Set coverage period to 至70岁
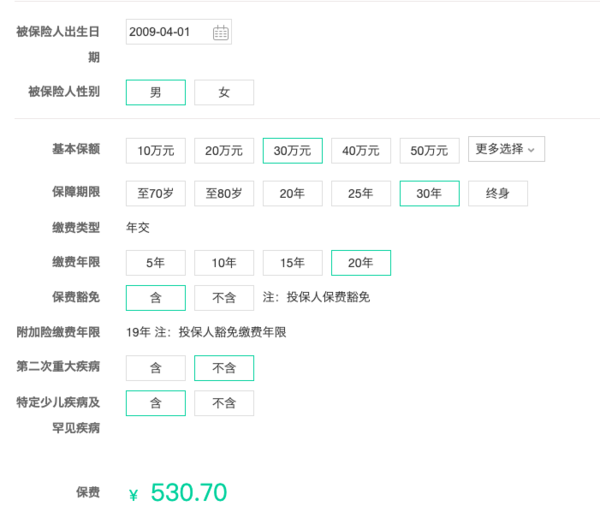The height and width of the screenshot is (524, 600). pos(156,193)
